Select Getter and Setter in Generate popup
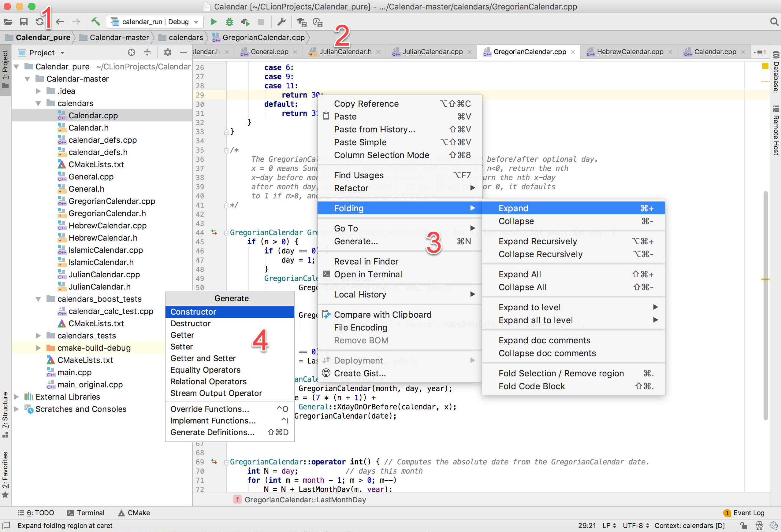This screenshot has height=532, width=781. click(230, 358)
